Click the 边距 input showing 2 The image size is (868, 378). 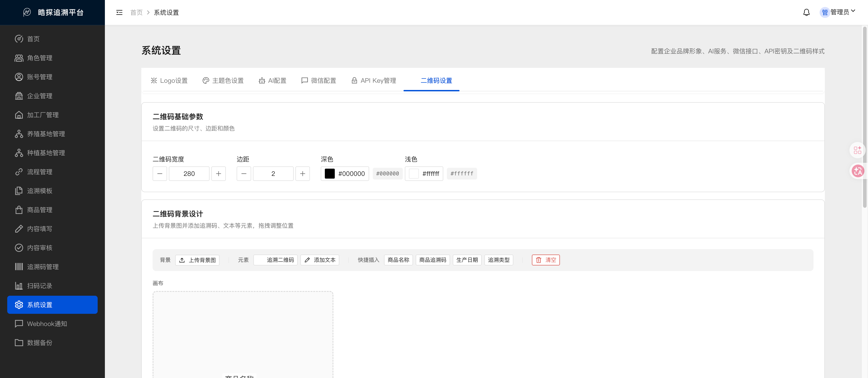click(273, 174)
